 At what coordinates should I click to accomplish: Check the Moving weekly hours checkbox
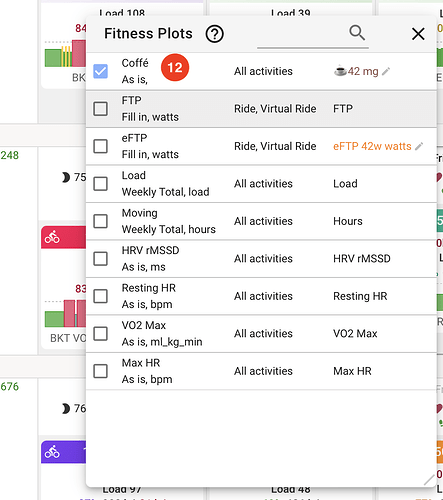(x=100, y=221)
